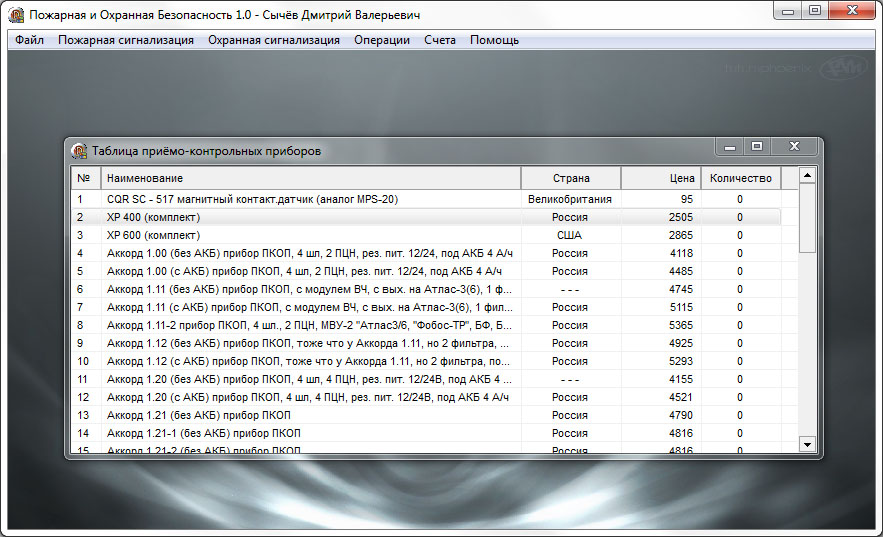This screenshot has width=883, height=537.
Task: Open the Файл menu
Action: (x=29, y=40)
